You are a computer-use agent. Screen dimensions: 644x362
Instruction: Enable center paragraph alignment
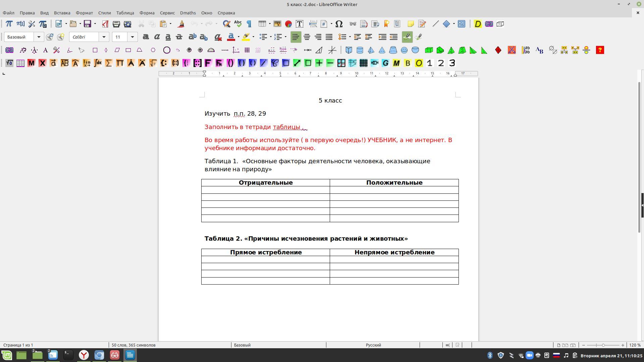[307, 37]
